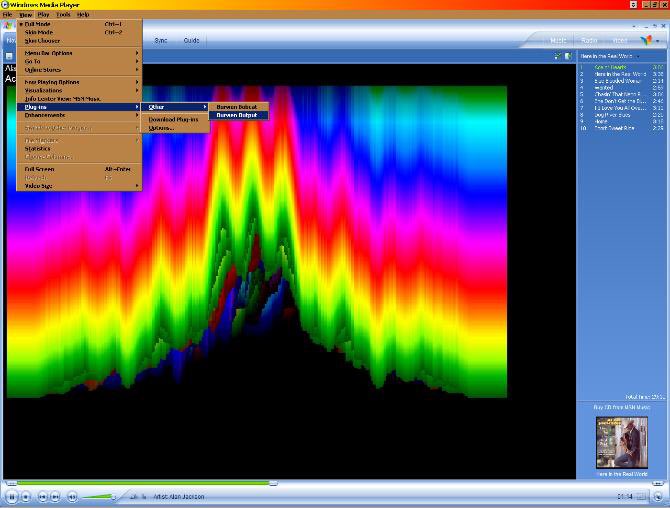Select track 9 Home
The height and width of the screenshot is (508, 670).
click(621, 121)
